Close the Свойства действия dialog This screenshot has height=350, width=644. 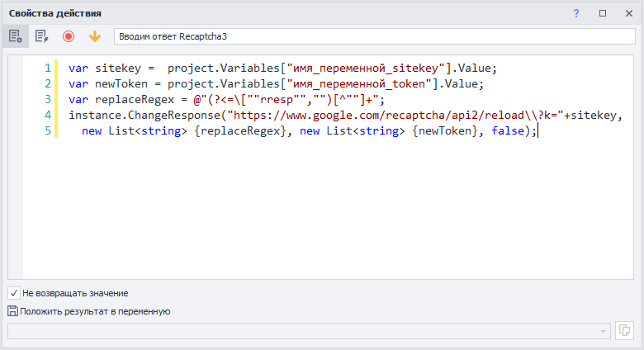tap(628, 13)
